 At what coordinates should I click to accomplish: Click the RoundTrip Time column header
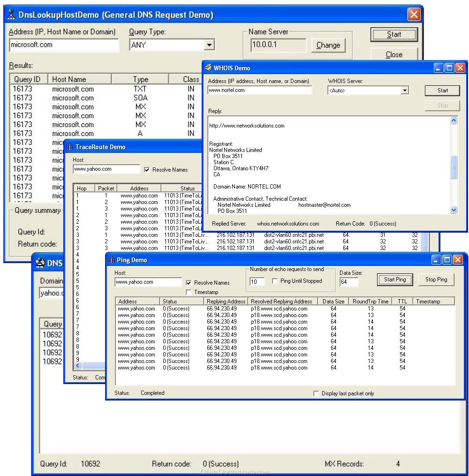pos(371,302)
